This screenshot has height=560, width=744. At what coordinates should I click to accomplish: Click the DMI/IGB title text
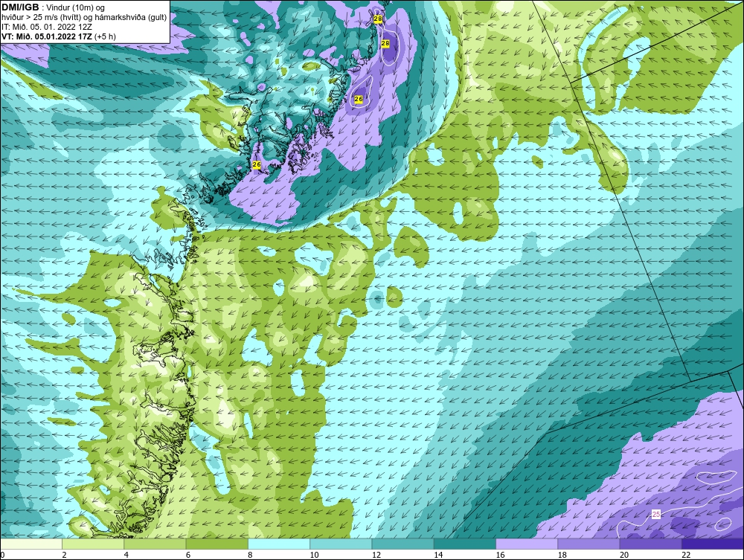point(20,7)
